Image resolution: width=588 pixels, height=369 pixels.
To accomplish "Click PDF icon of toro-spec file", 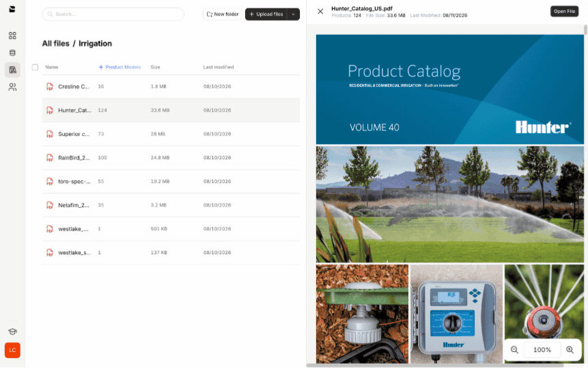I will 49,181.
